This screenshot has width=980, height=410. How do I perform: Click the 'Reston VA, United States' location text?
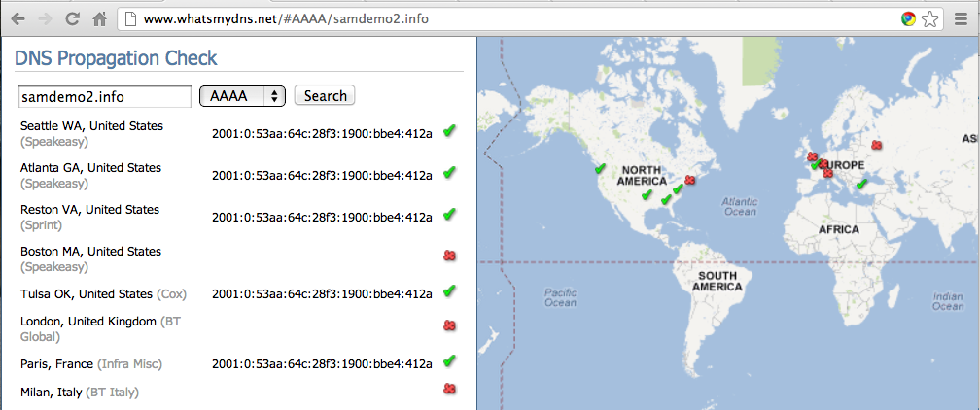pyautogui.click(x=90, y=210)
